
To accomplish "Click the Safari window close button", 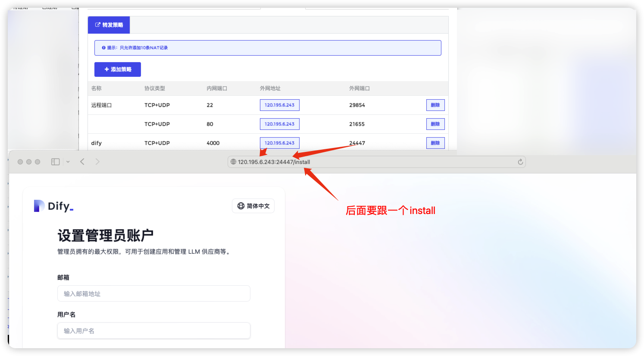I will (x=20, y=162).
